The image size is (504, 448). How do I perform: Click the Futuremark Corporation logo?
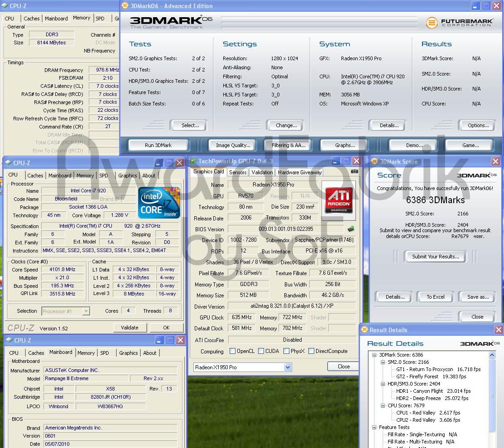click(459, 23)
